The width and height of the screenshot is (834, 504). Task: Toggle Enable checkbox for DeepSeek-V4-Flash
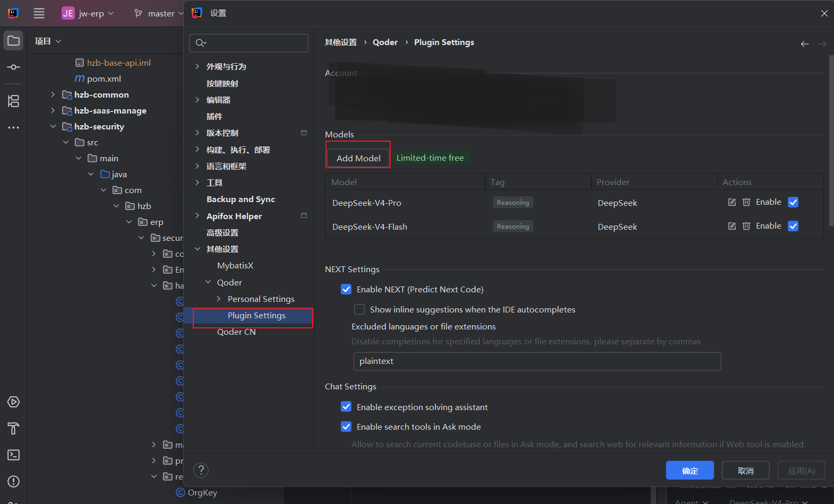coord(793,226)
